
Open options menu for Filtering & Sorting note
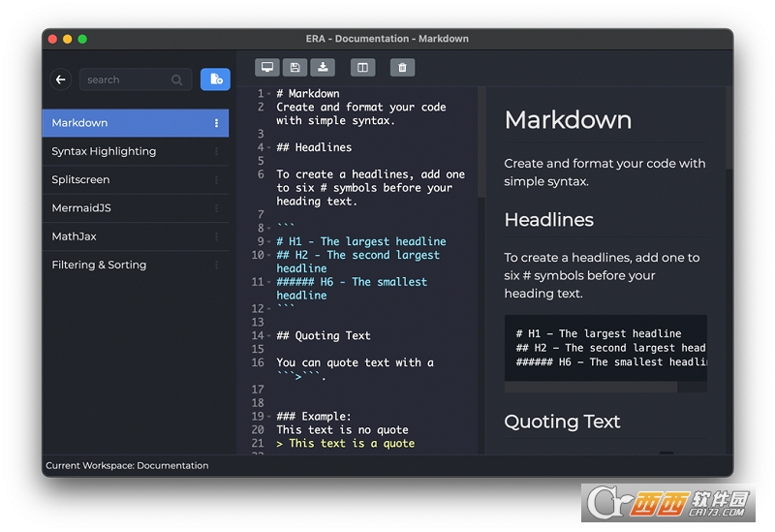click(x=216, y=265)
